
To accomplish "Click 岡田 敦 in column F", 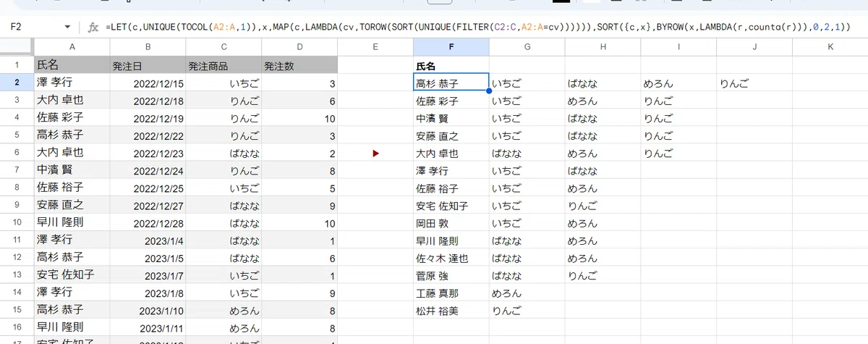I will point(451,223).
